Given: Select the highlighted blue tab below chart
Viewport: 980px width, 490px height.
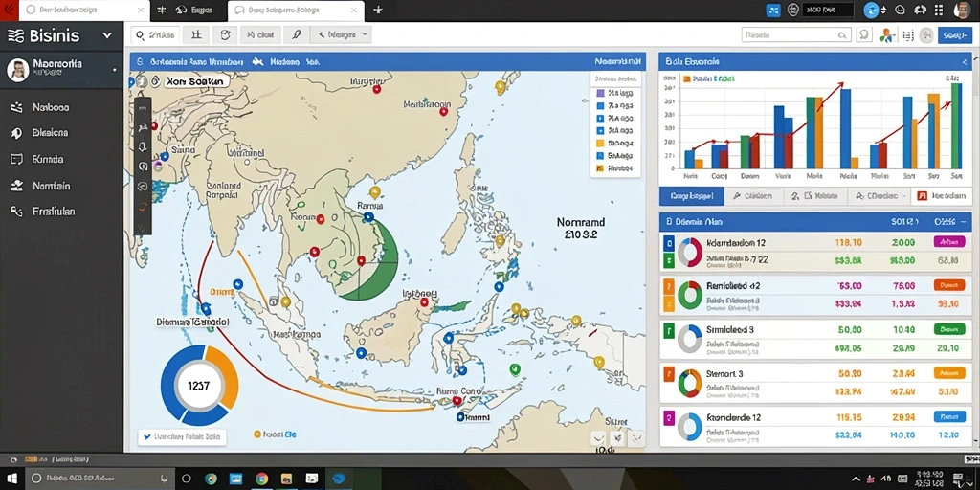Looking at the screenshot, I should (692, 196).
